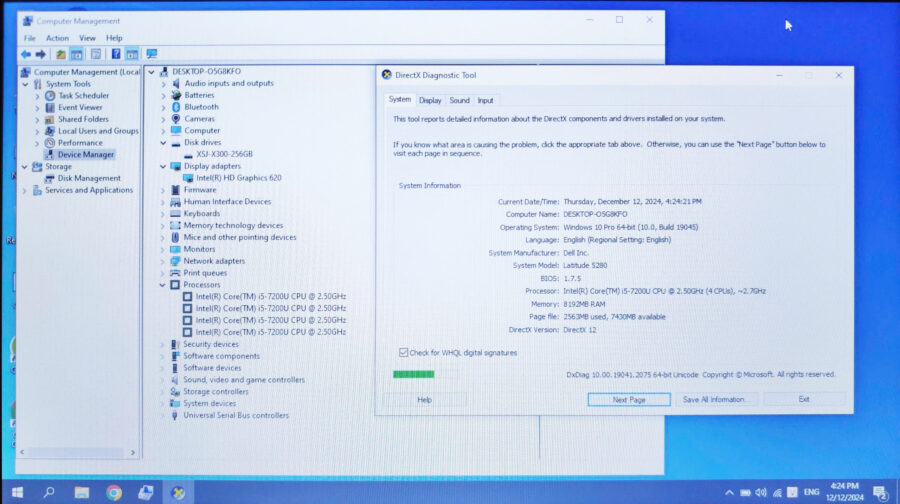This screenshot has height=504, width=900.
Task: Open the Windows Start menu
Action: tap(17, 493)
